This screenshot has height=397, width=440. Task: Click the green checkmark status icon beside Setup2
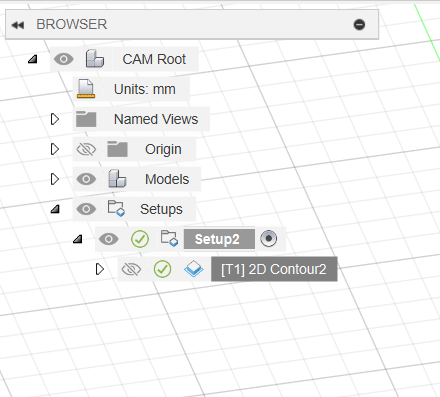140,239
